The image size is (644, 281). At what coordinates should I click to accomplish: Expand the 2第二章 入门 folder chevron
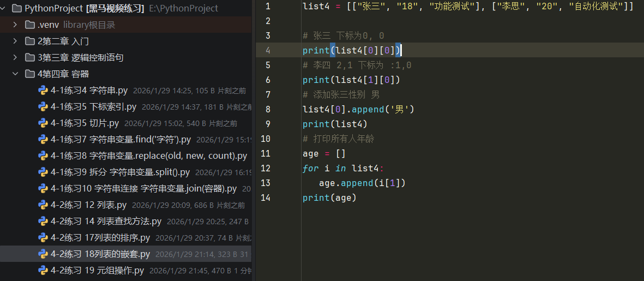tap(15, 41)
